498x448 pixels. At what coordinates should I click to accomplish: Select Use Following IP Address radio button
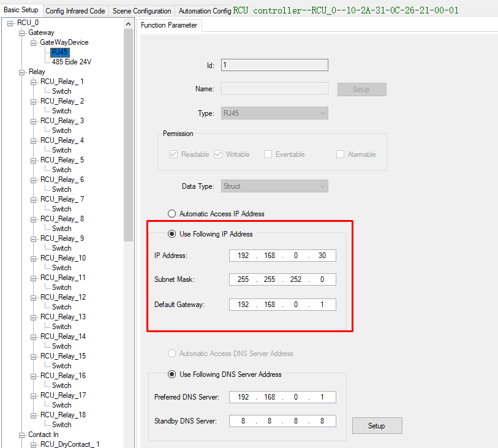point(172,234)
